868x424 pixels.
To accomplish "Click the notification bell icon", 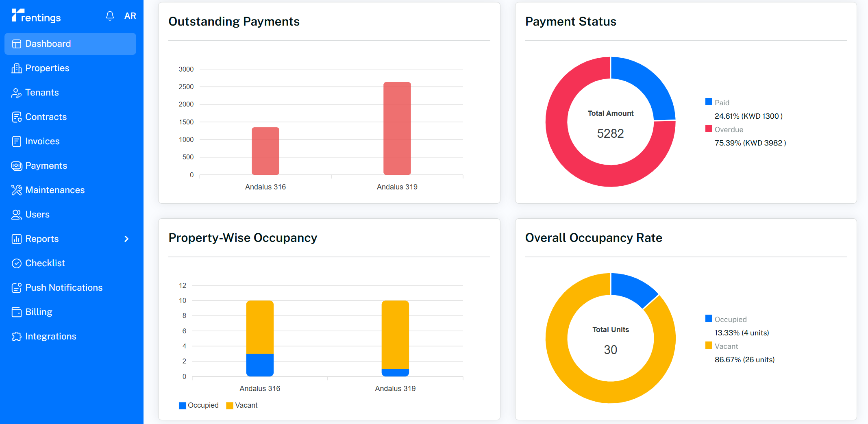I will coord(110,16).
